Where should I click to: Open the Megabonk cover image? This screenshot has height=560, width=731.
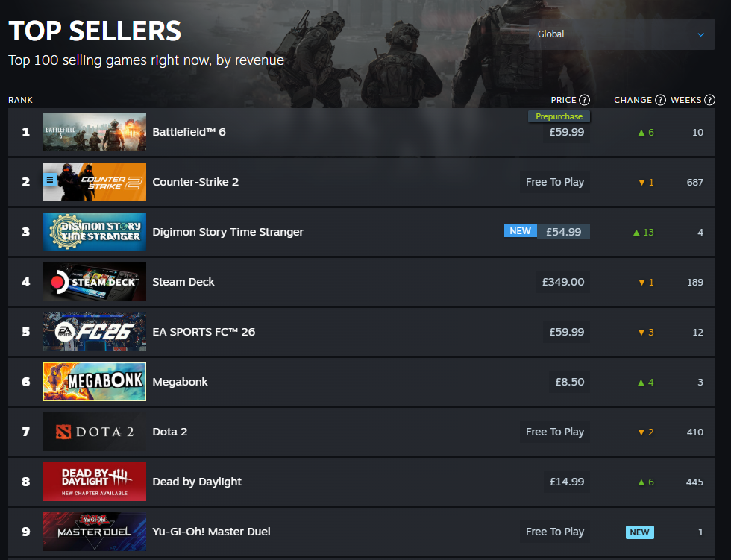click(x=95, y=382)
